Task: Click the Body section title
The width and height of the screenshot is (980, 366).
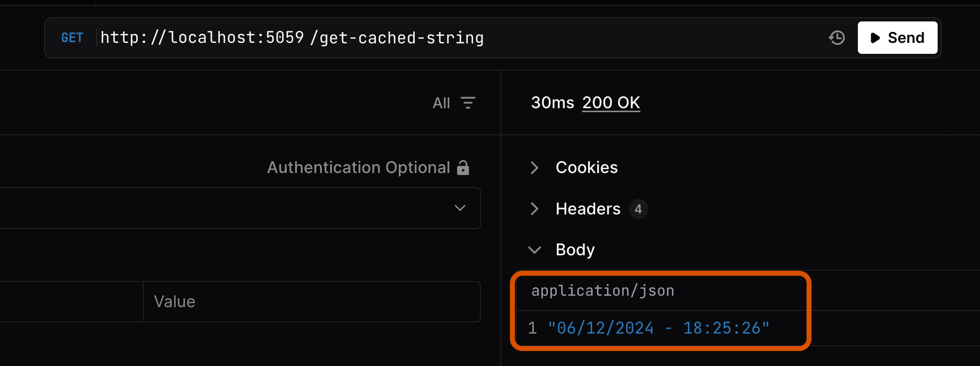Action: (575, 250)
